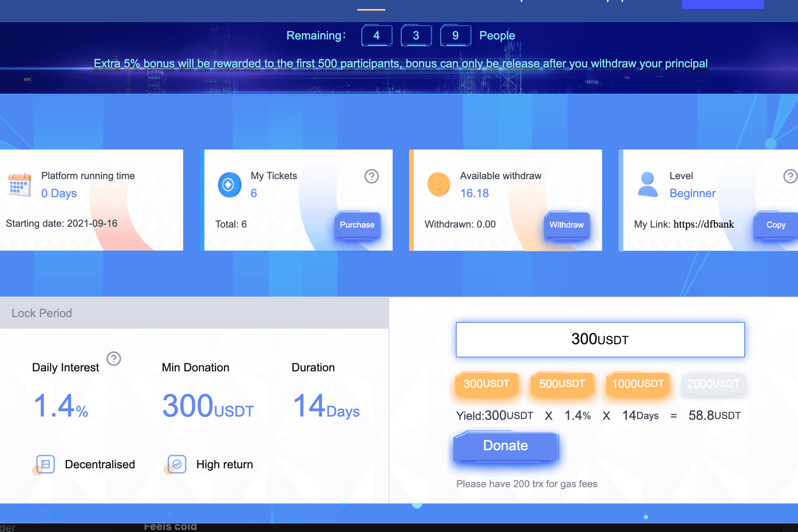798x532 pixels.
Task: Click the disabled 2000USDT amount option
Action: tap(713, 384)
